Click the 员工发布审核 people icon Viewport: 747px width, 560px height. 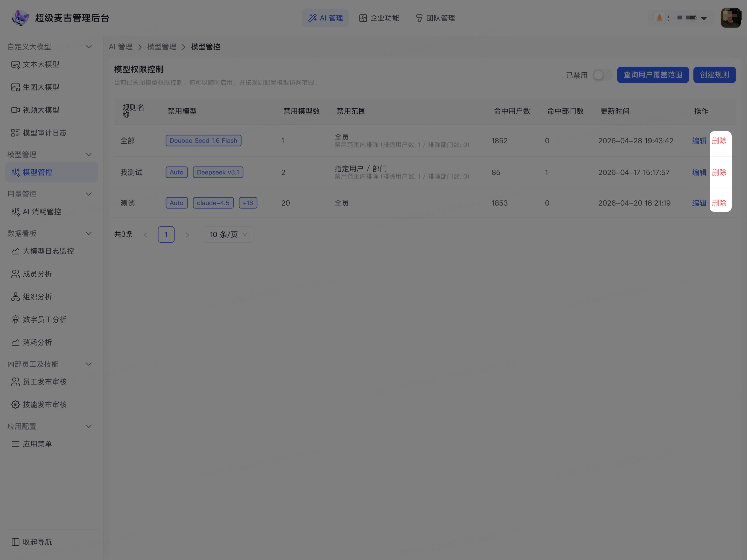pos(16,382)
